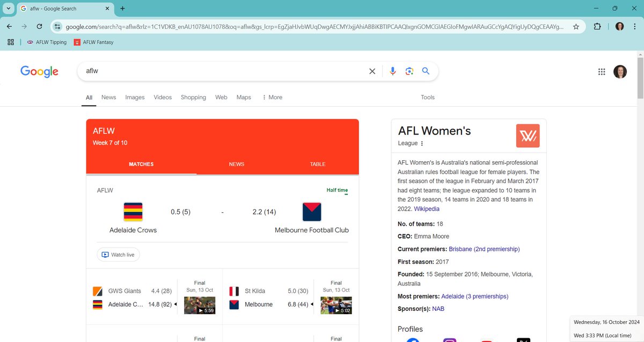Search by image with Google Lens
Image resolution: width=644 pixels, height=342 pixels.
[409, 71]
